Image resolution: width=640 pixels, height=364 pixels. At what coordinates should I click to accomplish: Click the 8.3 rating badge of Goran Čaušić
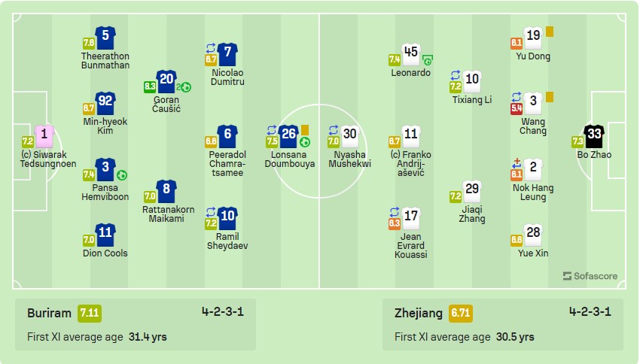click(x=150, y=86)
